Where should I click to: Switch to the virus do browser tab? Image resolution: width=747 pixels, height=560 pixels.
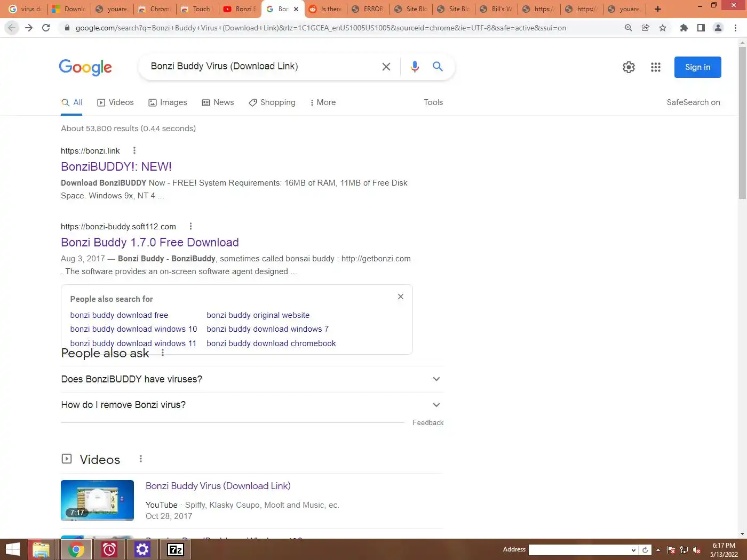[x=25, y=9]
